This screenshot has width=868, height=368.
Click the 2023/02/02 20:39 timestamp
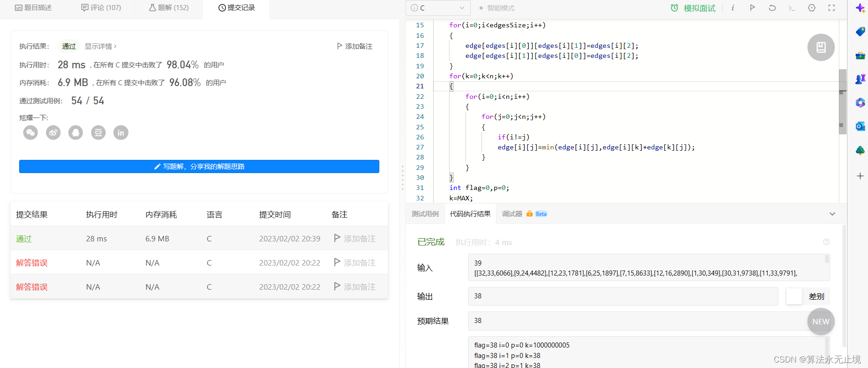(290, 239)
